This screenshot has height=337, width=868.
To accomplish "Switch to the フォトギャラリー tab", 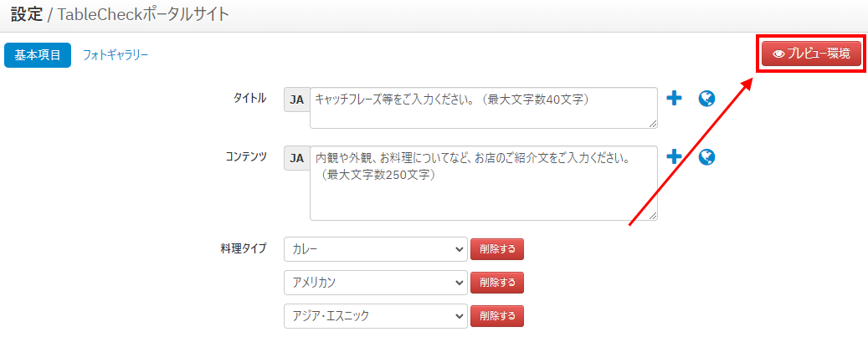I will [116, 55].
